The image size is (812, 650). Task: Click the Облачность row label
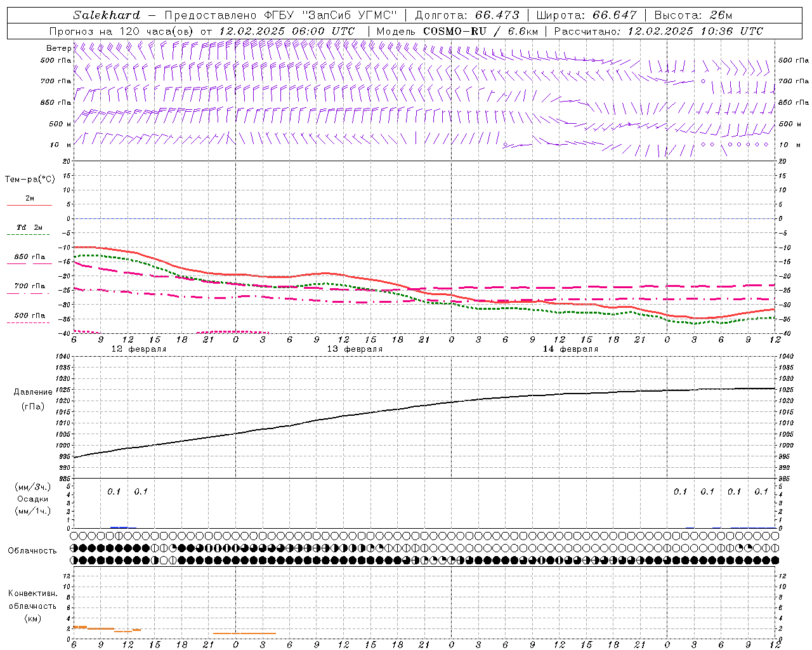coord(32,550)
